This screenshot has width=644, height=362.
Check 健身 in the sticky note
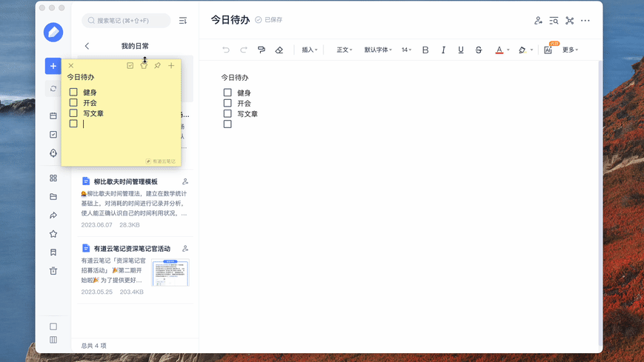pyautogui.click(x=73, y=92)
